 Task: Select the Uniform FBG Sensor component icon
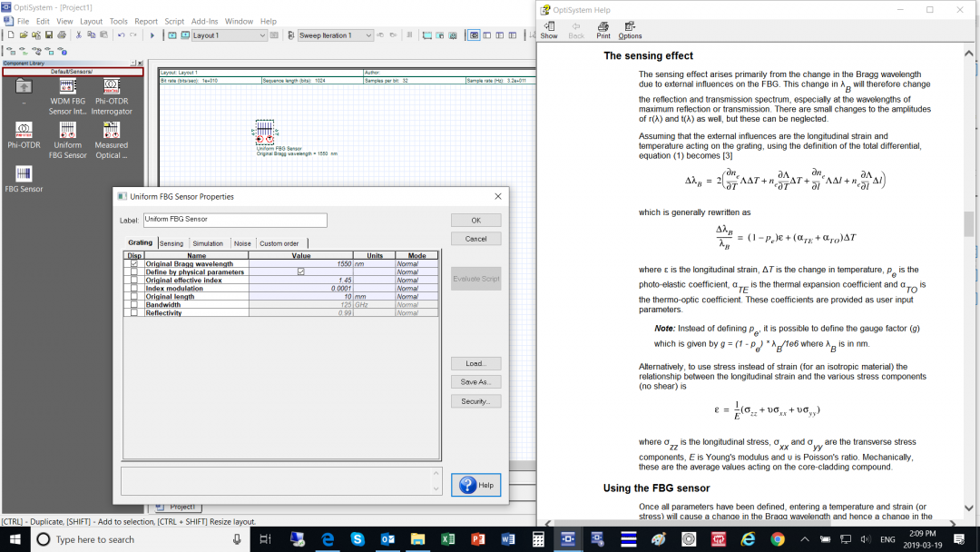click(x=67, y=130)
